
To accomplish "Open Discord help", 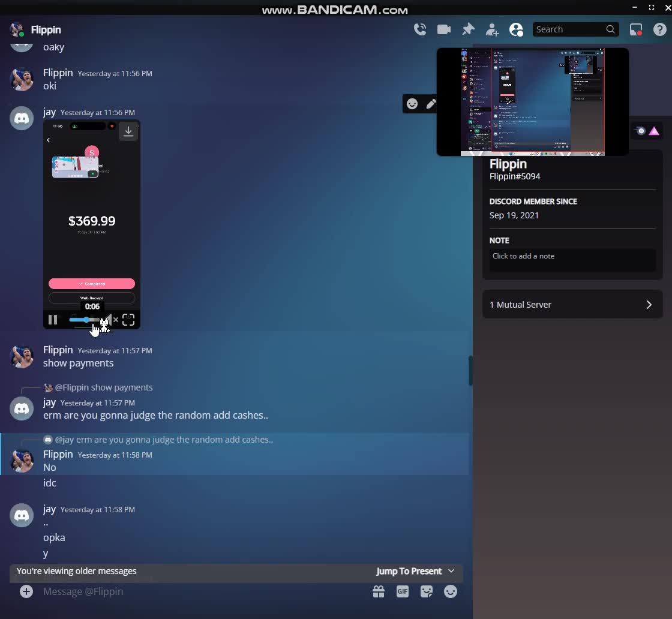I will point(660,29).
